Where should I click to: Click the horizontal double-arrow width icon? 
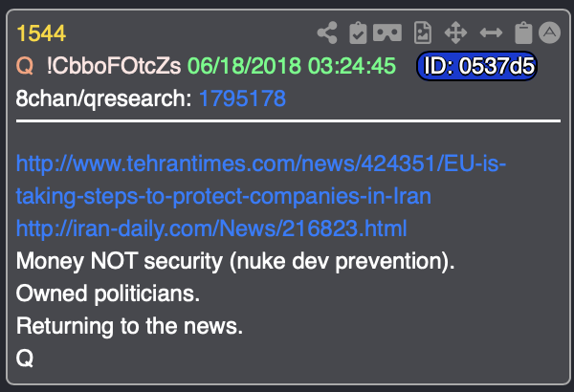(491, 33)
